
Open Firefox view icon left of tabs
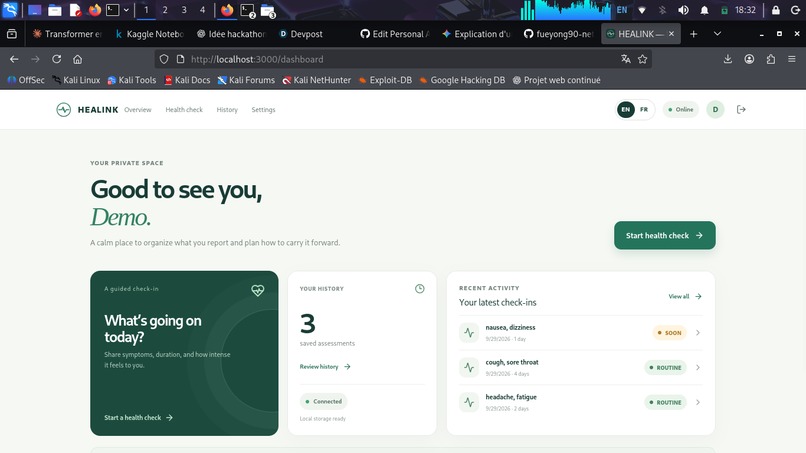12,34
